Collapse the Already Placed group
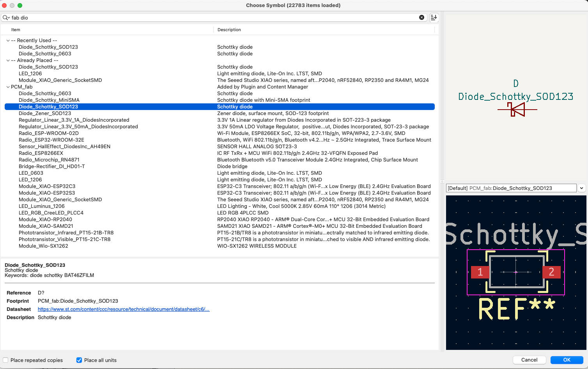Image resolution: width=588 pixels, height=369 pixels. (x=8, y=60)
